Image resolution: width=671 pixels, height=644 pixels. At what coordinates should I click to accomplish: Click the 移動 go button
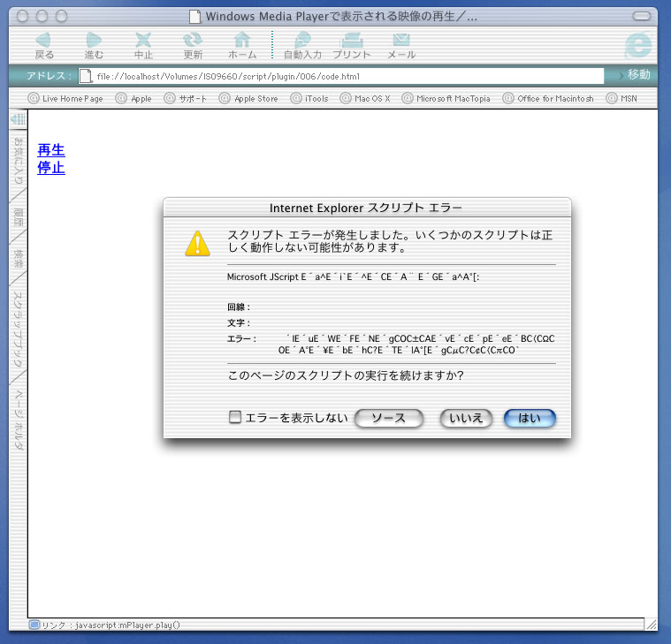(x=634, y=75)
